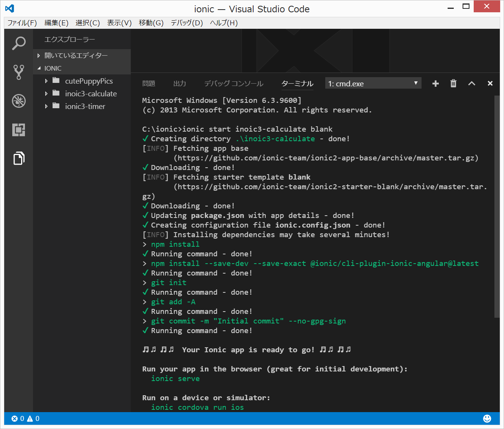Click the smiley feedback icon in status bar
Image resolution: width=504 pixels, height=429 pixels.
point(487,419)
